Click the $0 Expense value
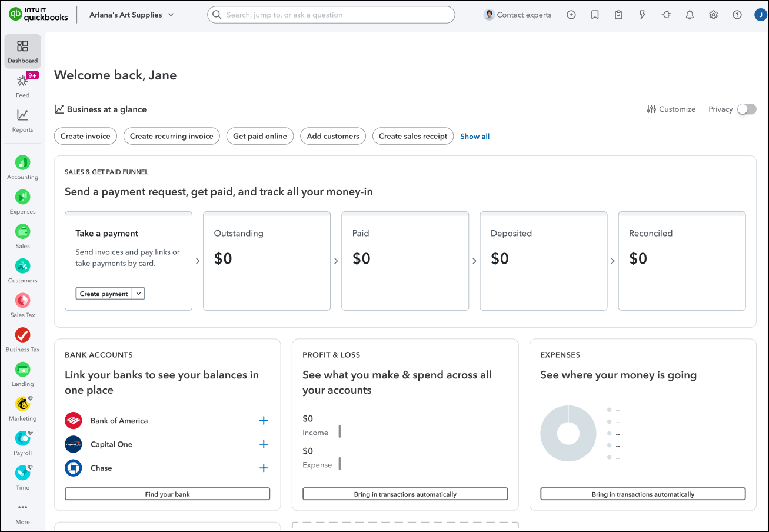 [308, 451]
